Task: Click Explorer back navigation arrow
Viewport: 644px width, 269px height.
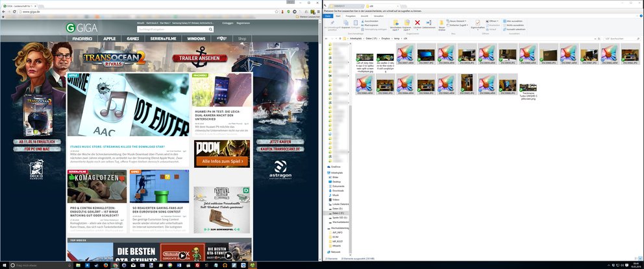Action: pyautogui.click(x=326, y=38)
